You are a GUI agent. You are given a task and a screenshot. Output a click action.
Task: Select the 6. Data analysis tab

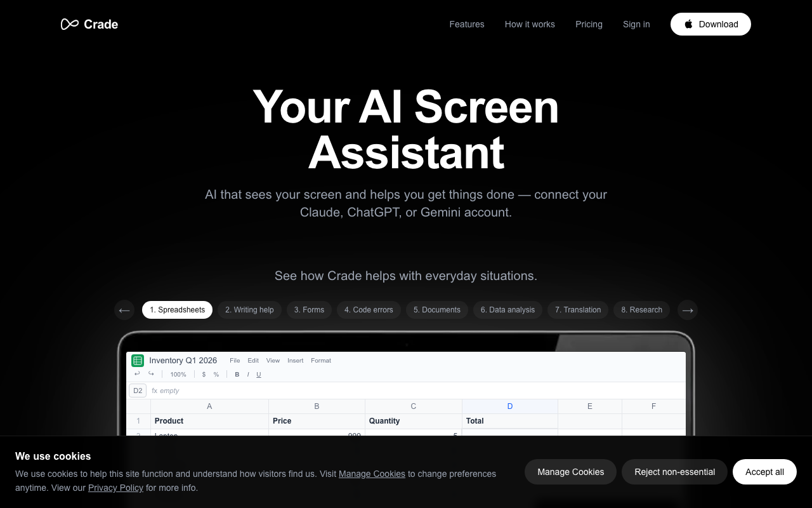point(507,310)
